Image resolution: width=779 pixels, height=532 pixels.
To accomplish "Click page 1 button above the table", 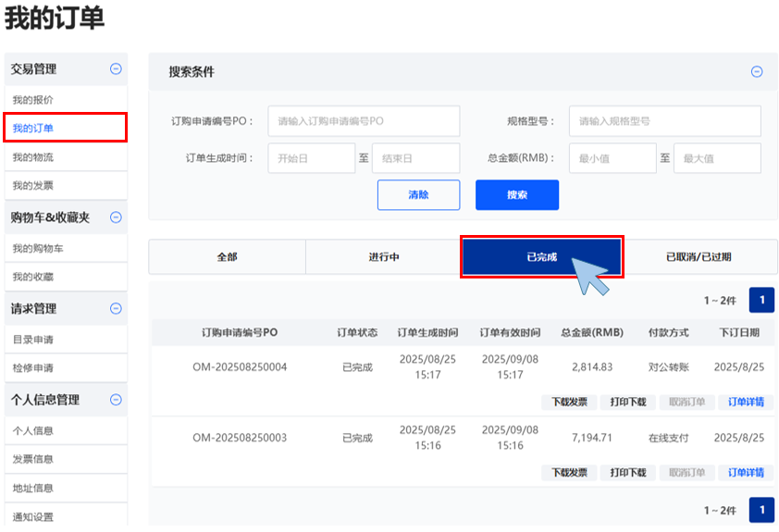I will (x=760, y=301).
